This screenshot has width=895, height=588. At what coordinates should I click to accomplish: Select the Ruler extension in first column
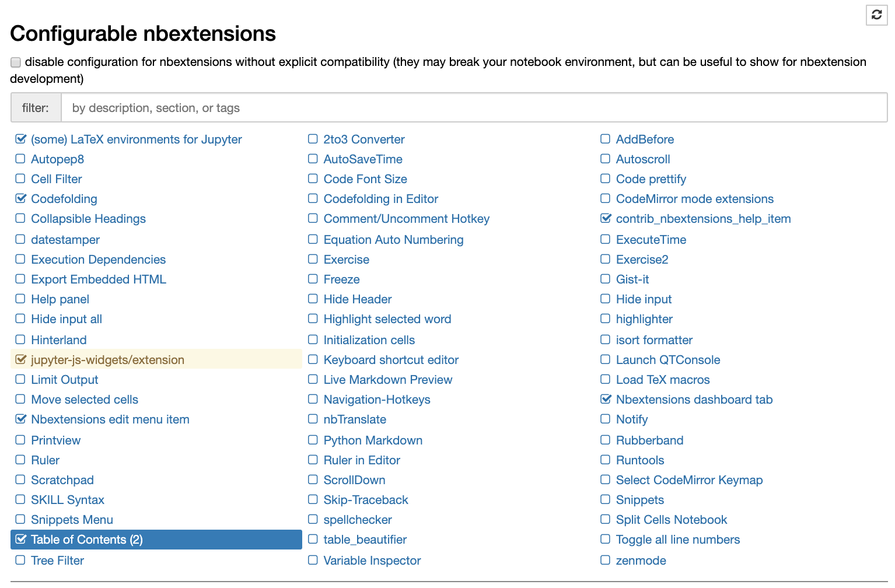pyautogui.click(x=46, y=460)
